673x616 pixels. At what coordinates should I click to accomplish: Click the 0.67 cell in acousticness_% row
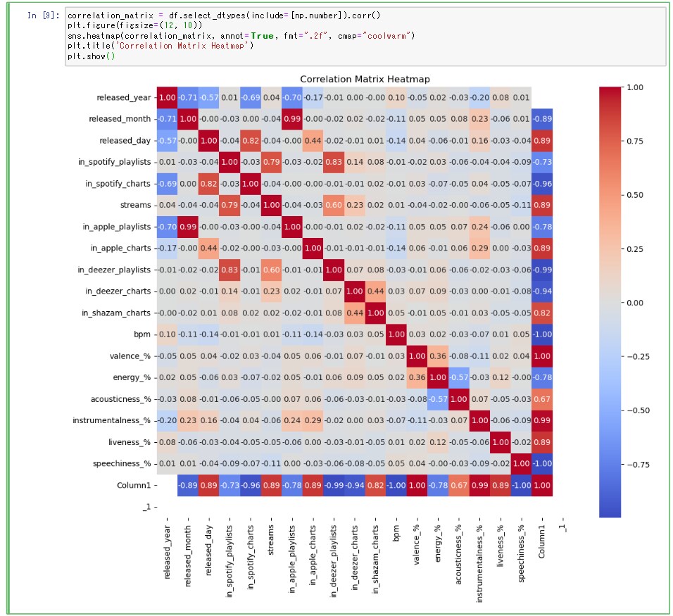point(541,399)
